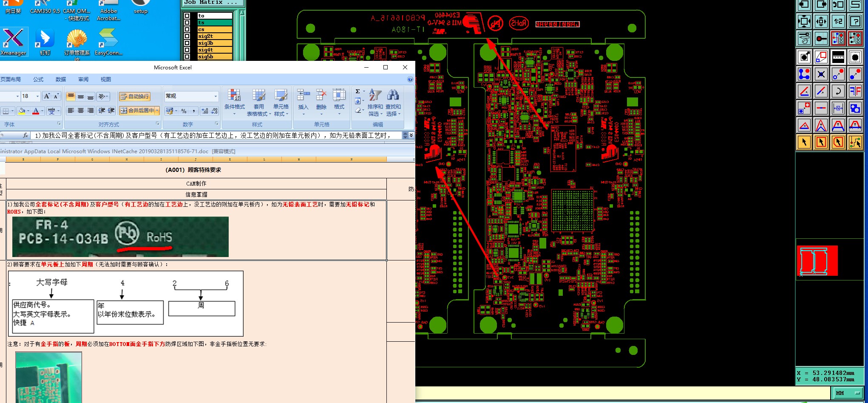Open the 数据 ribbon tab
The height and width of the screenshot is (403, 868).
click(x=61, y=79)
